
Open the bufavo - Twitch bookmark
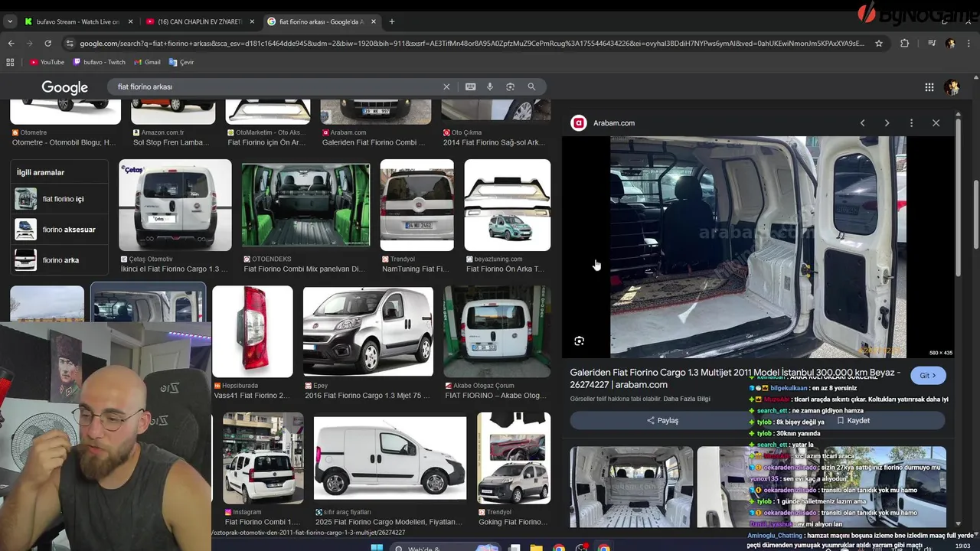pyautogui.click(x=99, y=62)
